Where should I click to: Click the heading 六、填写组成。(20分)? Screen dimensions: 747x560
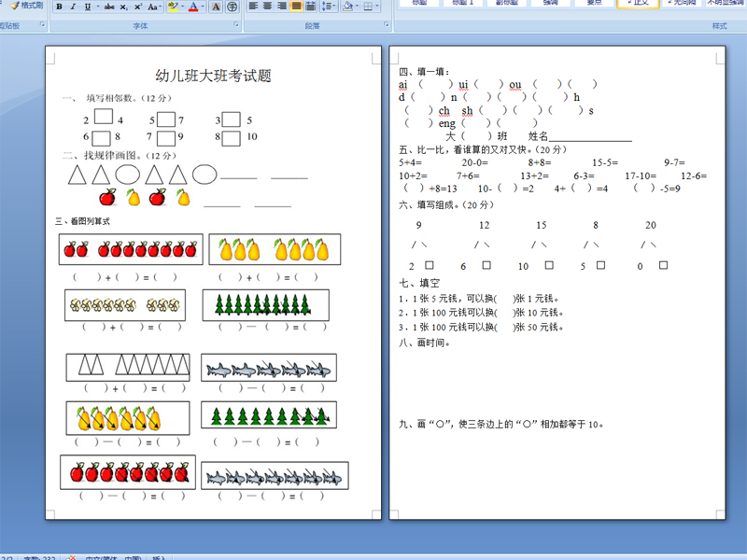[446, 205]
